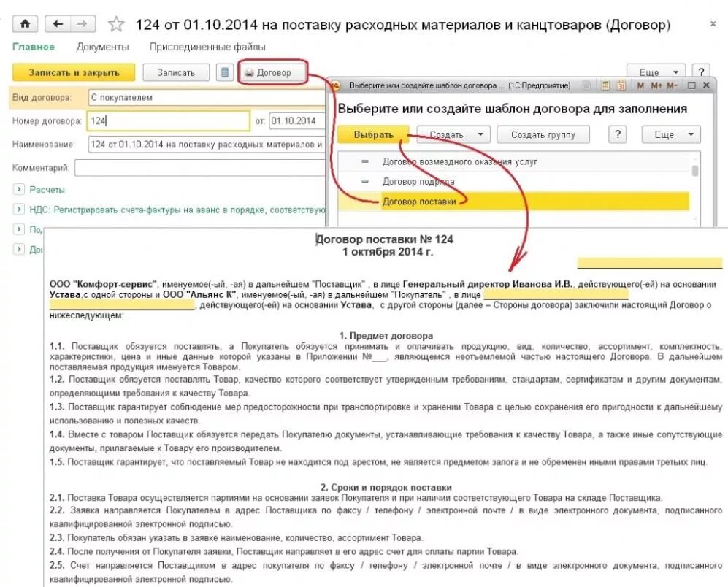Open help in the template dialog

618,134
